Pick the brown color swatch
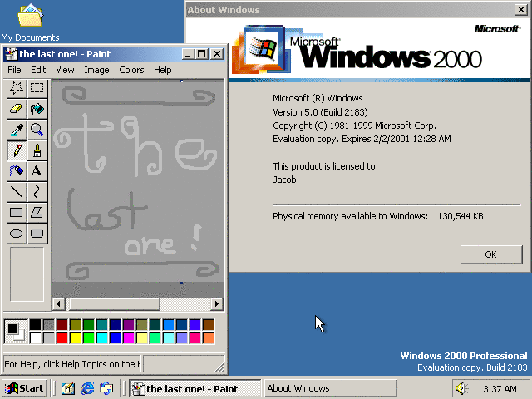Screen dimensions: 532x399 click(x=209, y=325)
